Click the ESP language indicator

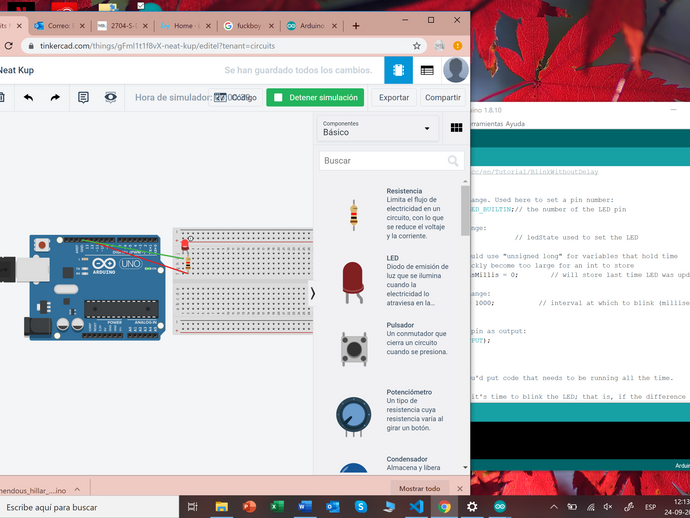click(650, 507)
